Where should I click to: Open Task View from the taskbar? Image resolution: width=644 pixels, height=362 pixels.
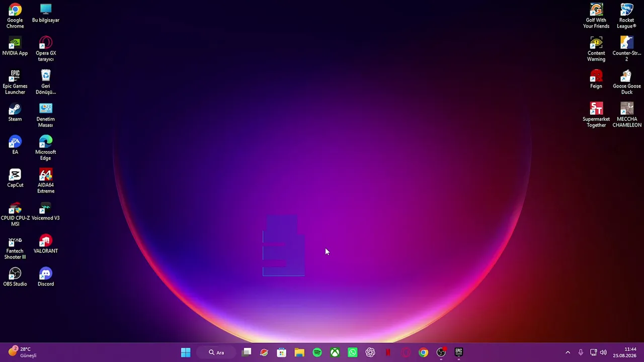(x=247, y=352)
